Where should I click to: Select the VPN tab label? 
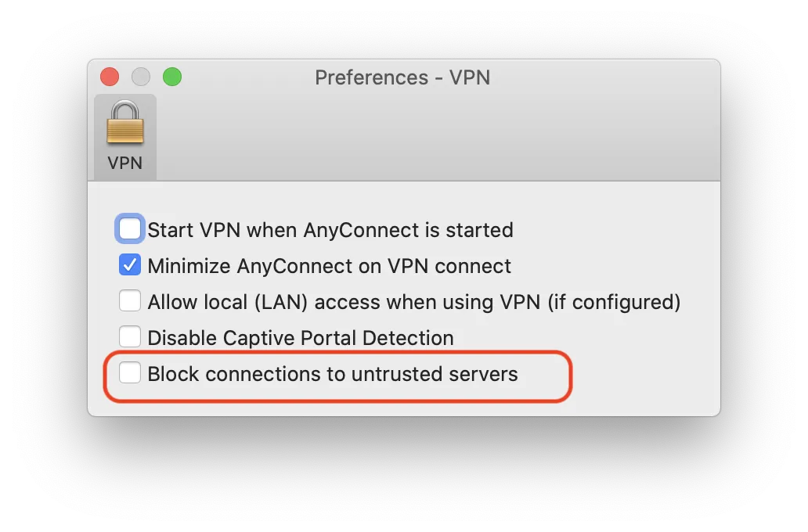click(125, 163)
